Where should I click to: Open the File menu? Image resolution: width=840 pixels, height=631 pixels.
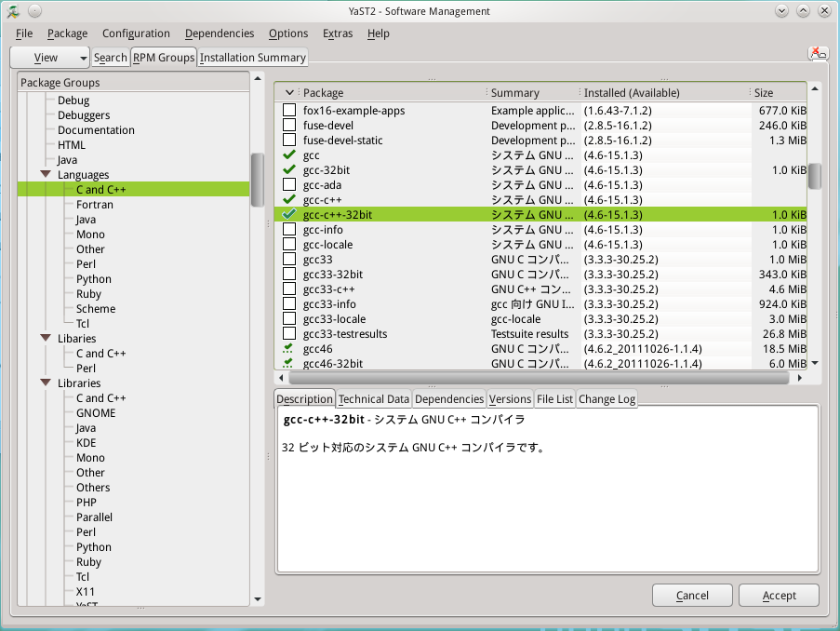[24, 34]
